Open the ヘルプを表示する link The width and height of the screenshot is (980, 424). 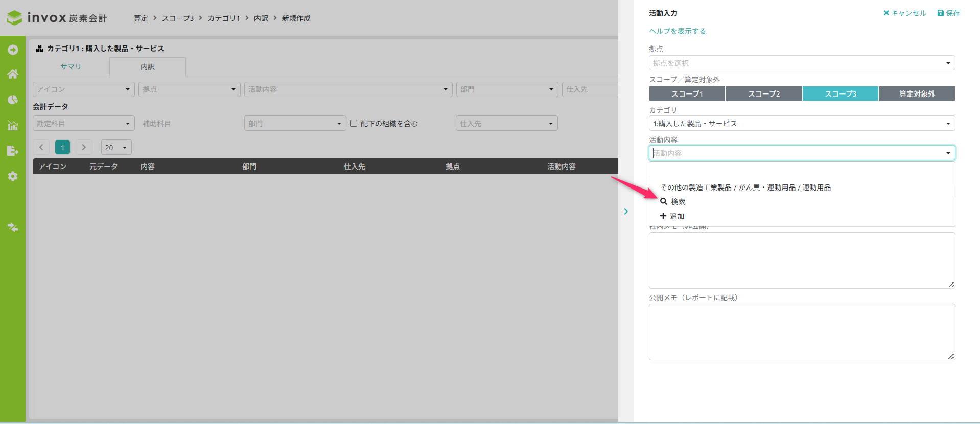[677, 31]
